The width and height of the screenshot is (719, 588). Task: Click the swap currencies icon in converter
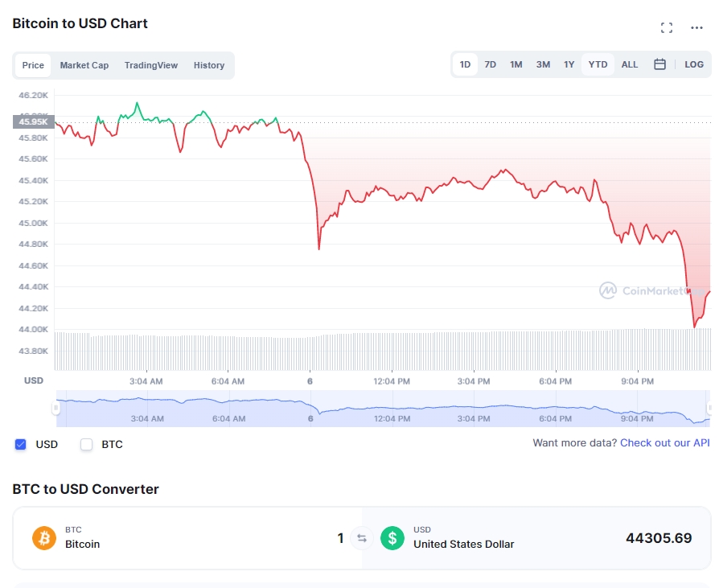[x=362, y=538]
